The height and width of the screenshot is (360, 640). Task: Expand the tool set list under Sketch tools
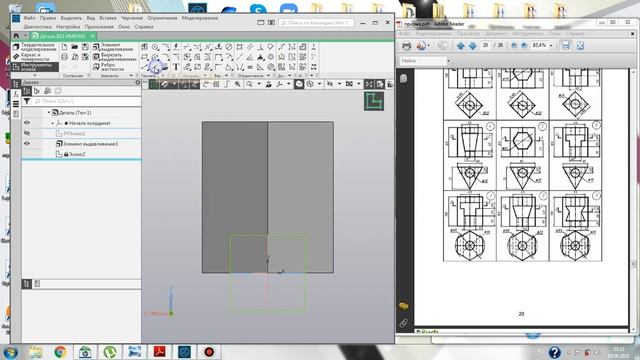point(35,75)
